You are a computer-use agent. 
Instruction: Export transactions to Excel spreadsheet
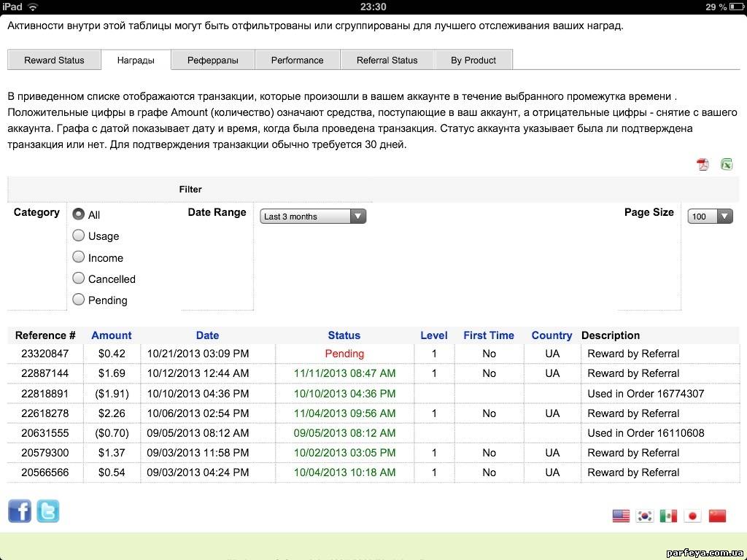tap(727, 164)
